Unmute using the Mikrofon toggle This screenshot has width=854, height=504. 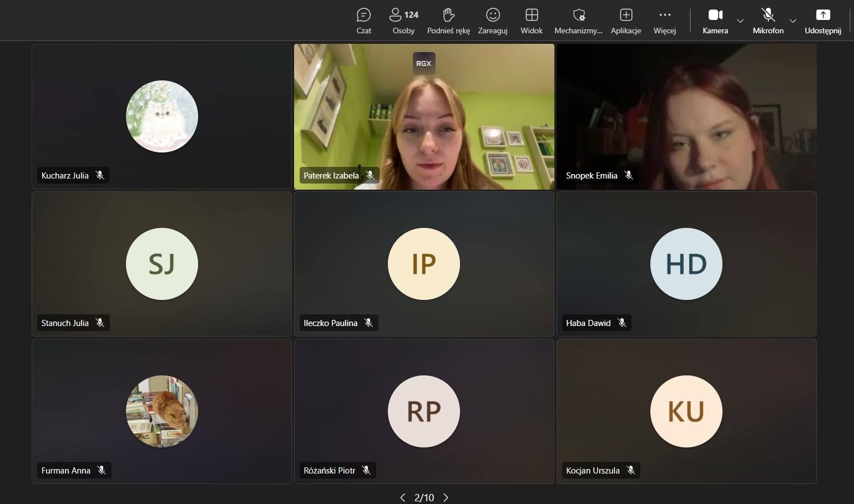pos(768,21)
